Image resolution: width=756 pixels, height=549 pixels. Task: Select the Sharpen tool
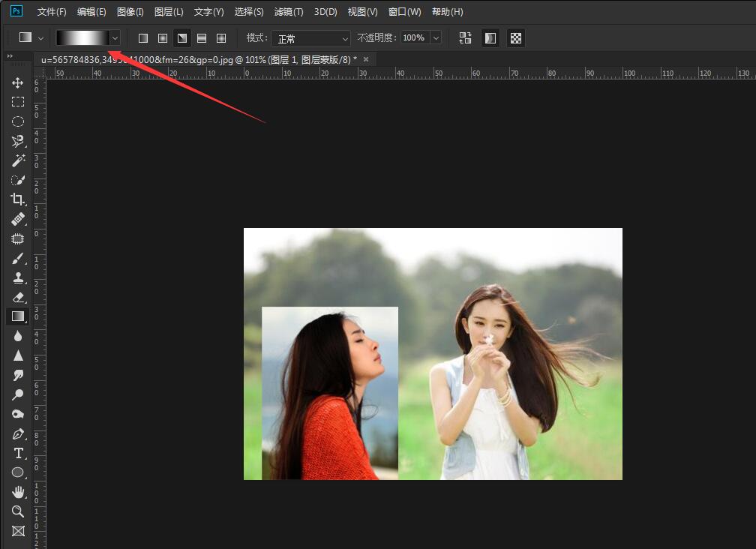(x=18, y=355)
